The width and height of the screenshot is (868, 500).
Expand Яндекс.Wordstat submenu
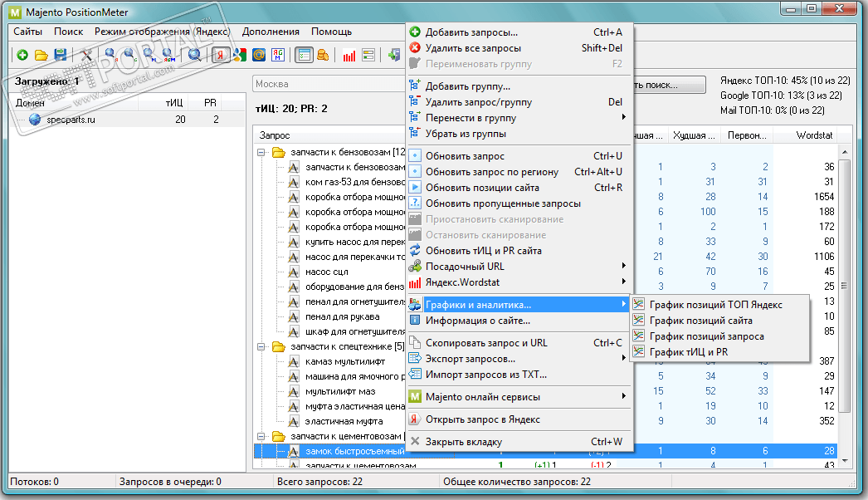pyautogui.click(x=519, y=282)
